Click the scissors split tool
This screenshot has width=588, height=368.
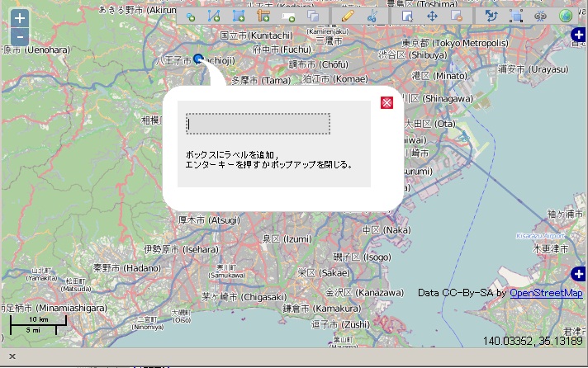click(372, 16)
